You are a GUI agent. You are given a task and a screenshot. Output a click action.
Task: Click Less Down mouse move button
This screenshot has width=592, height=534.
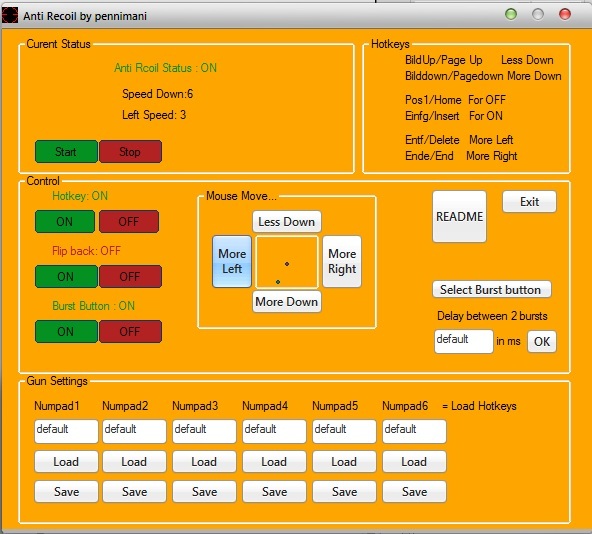tap(287, 221)
